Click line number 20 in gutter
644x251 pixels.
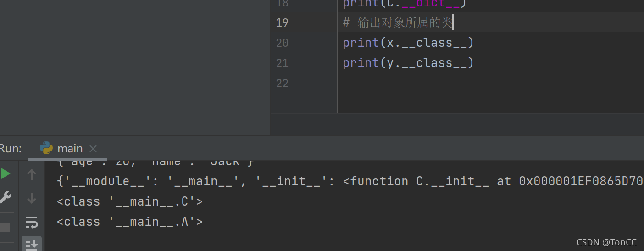click(x=282, y=43)
